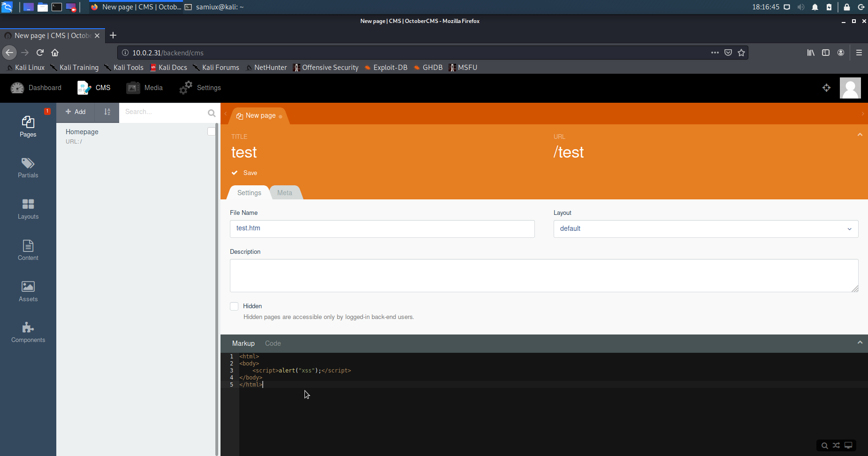Switch to the Markup editor tab

243,343
